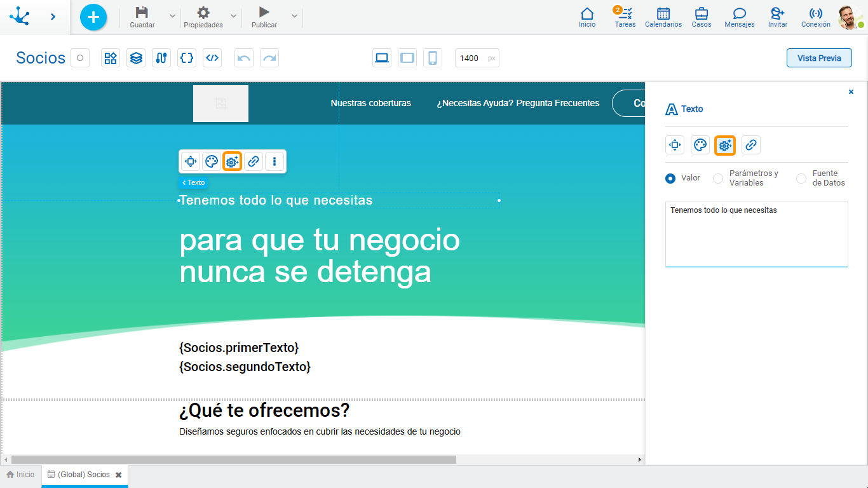The width and height of the screenshot is (868, 488).
Task: Open panel gear settings tab
Action: tap(725, 145)
